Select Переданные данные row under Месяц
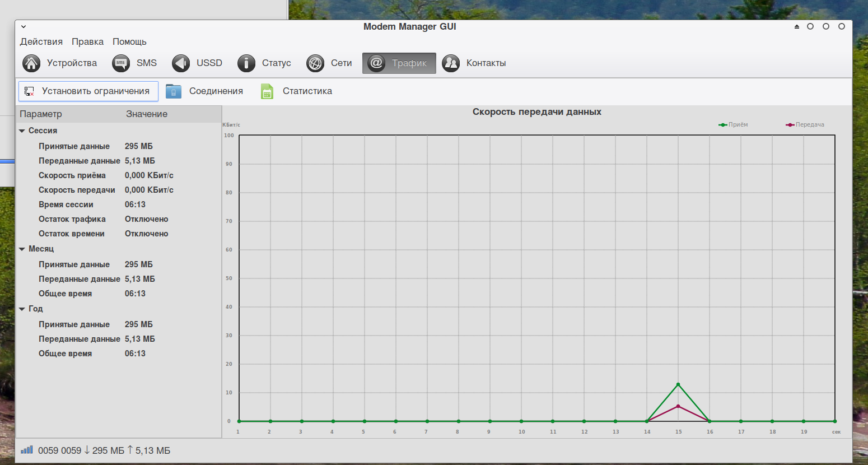Image resolution: width=868 pixels, height=465 pixels. point(119,279)
